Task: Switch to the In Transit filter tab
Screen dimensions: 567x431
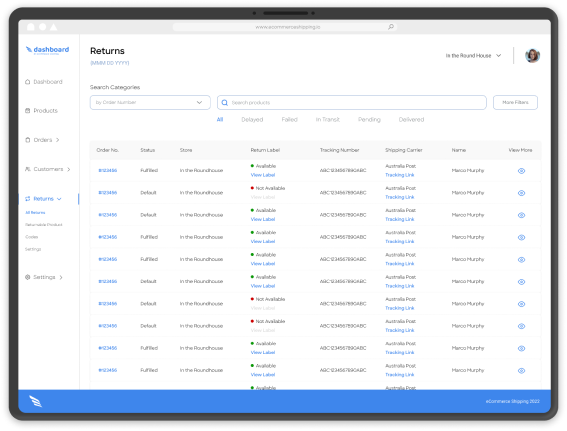Action: [x=328, y=120]
